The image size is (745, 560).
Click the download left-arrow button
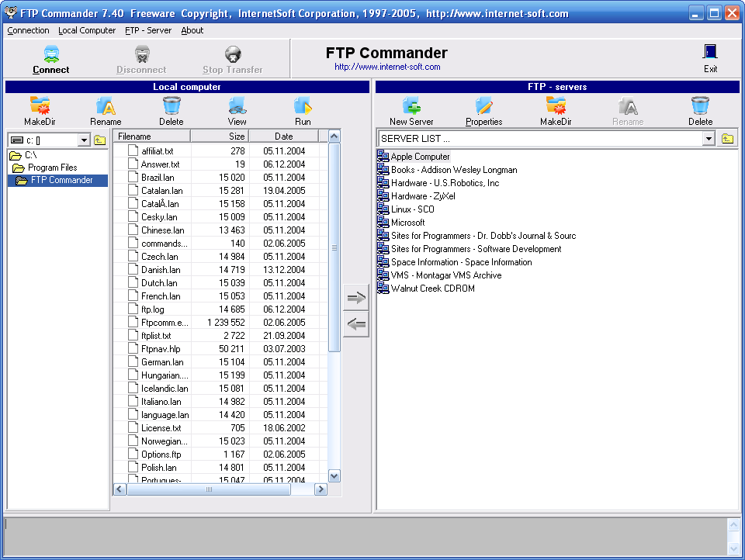tap(356, 324)
